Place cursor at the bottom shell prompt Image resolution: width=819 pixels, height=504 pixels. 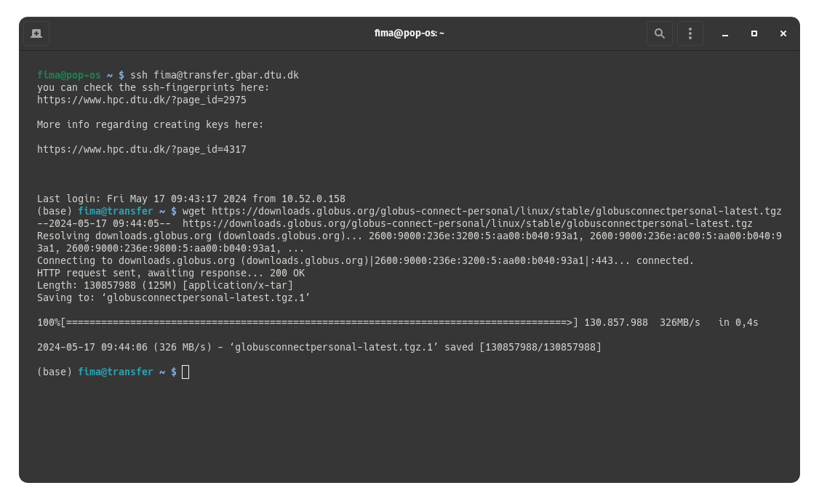point(185,372)
